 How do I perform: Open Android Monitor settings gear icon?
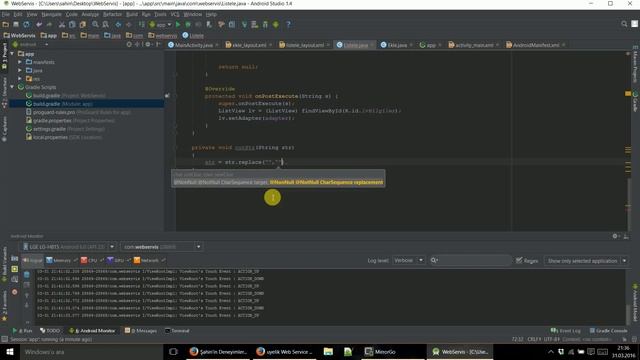pos(615,236)
